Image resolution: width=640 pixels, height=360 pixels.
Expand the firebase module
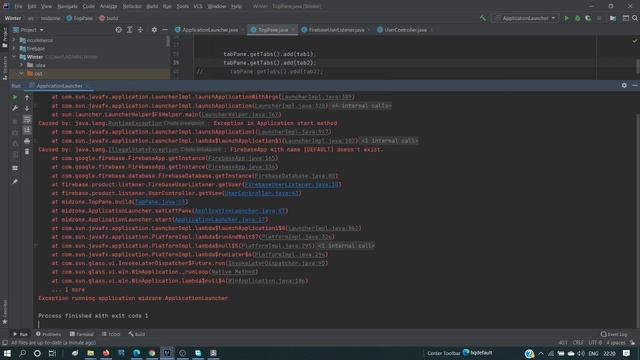[14, 48]
